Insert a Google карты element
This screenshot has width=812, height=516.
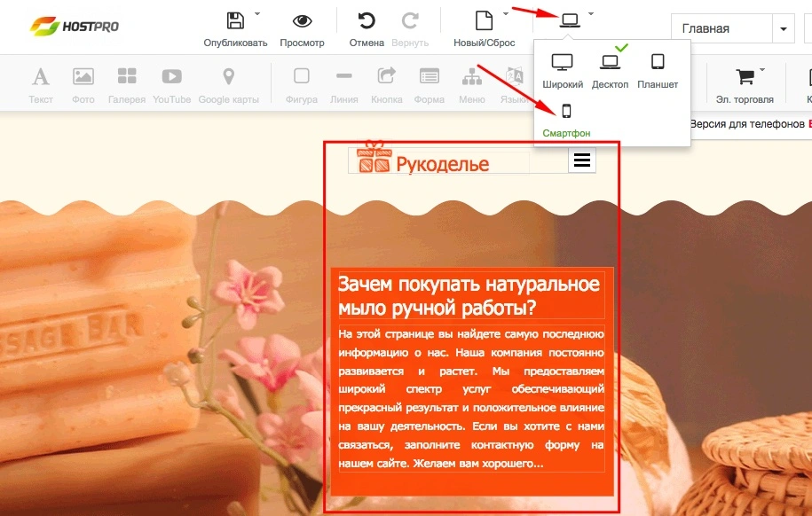[228, 85]
